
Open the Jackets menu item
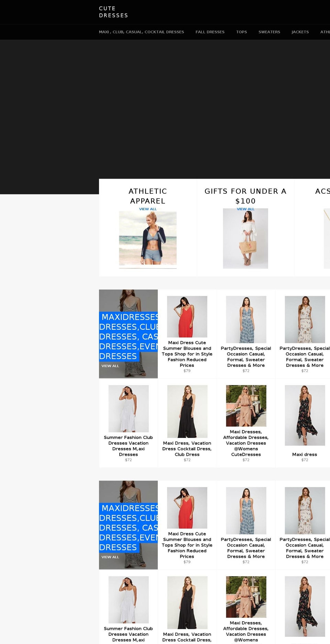tap(300, 32)
